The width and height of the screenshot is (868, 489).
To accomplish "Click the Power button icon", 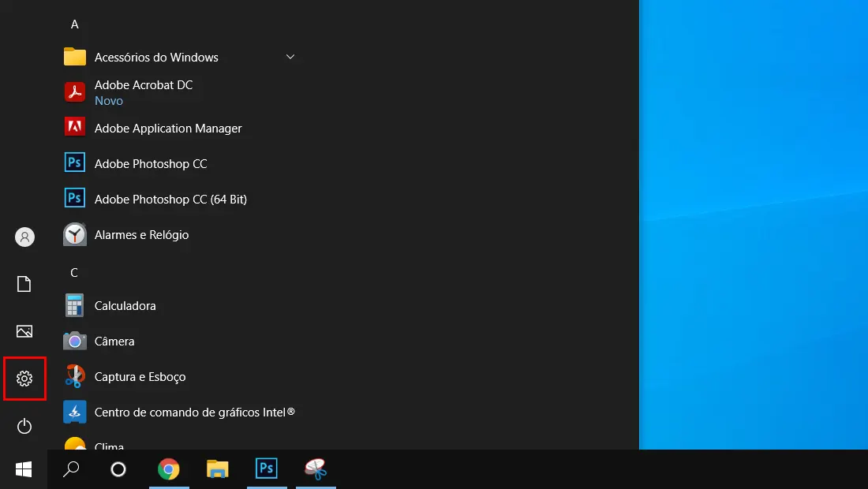I will tap(24, 426).
